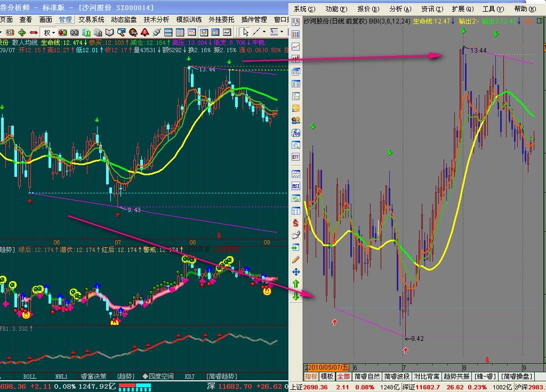Viewport: 546px width, 392px height.
Task: Toggle the 全部 indicator filter button
Action: tap(343, 377)
